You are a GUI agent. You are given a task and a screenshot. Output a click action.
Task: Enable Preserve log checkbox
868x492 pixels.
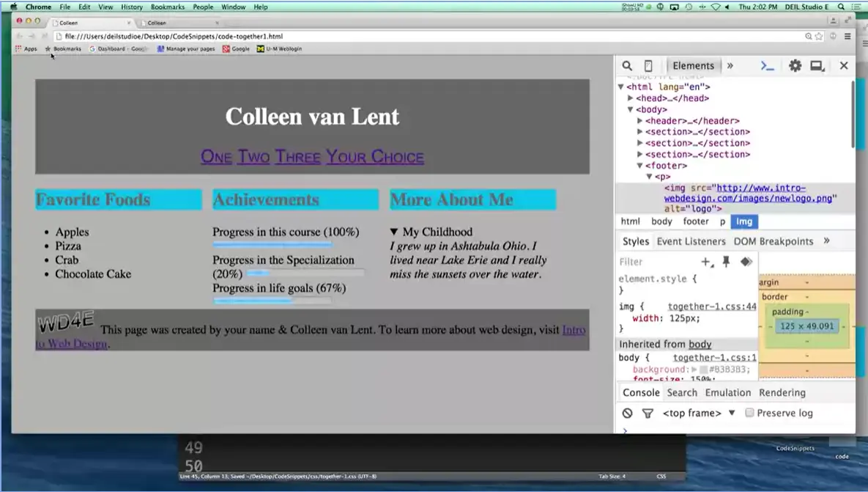pos(749,413)
